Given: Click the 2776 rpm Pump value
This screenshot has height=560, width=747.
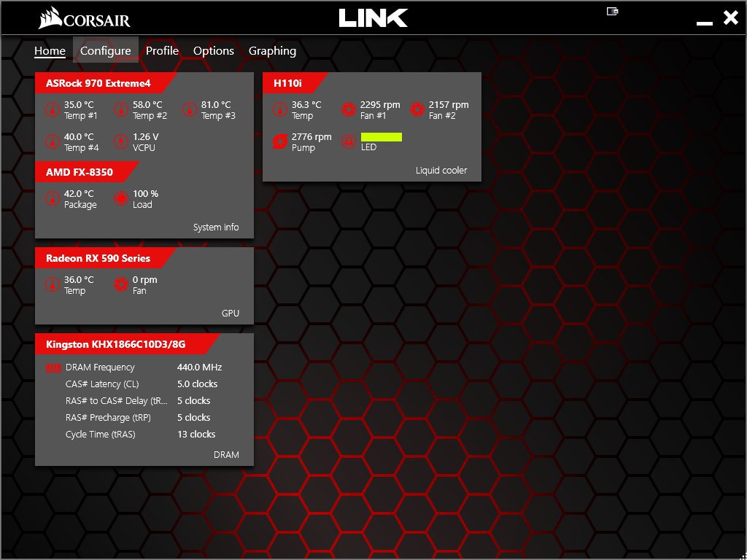Looking at the screenshot, I should pos(311,136).
